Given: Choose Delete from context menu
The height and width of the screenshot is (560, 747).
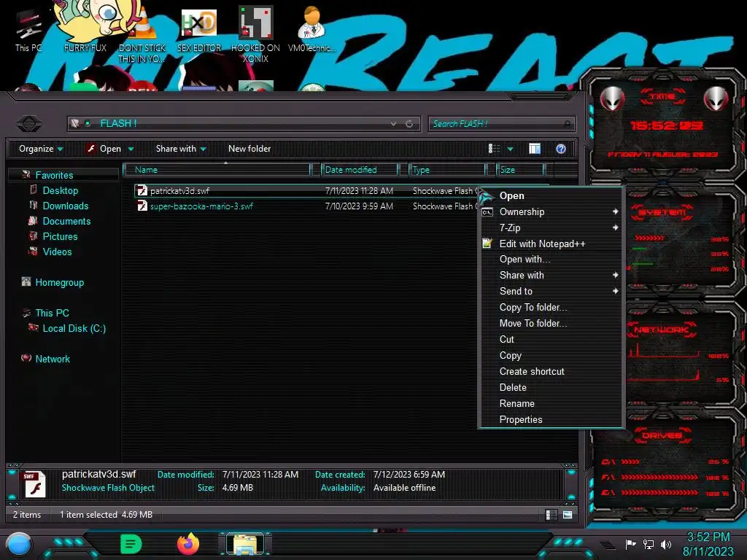Looking at the screenshot, I should (551, 388).
